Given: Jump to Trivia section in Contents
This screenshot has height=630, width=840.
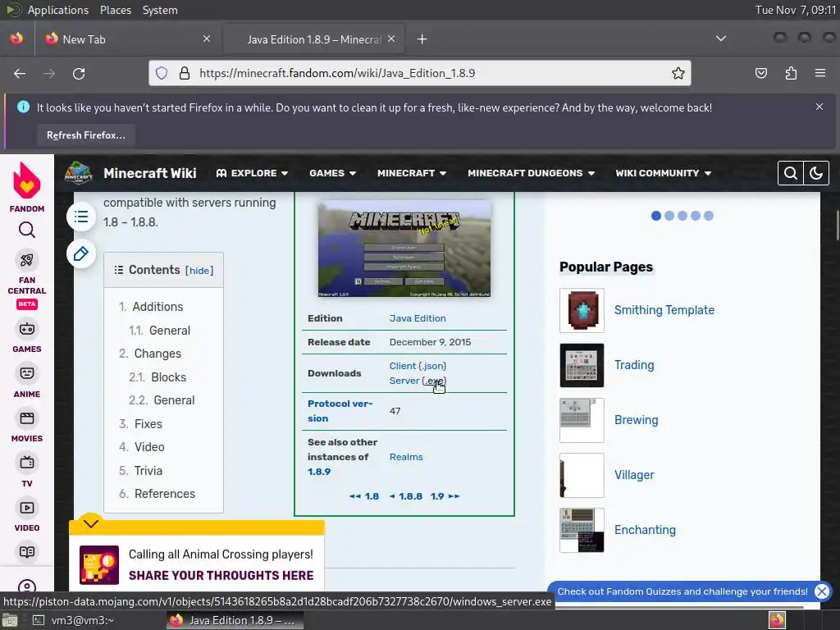Looking at the screenshot, I should pos(148,471).
